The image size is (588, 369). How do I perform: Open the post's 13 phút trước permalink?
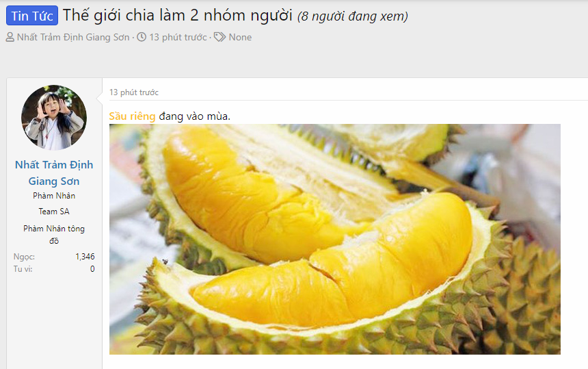click(x=134, y=92)
